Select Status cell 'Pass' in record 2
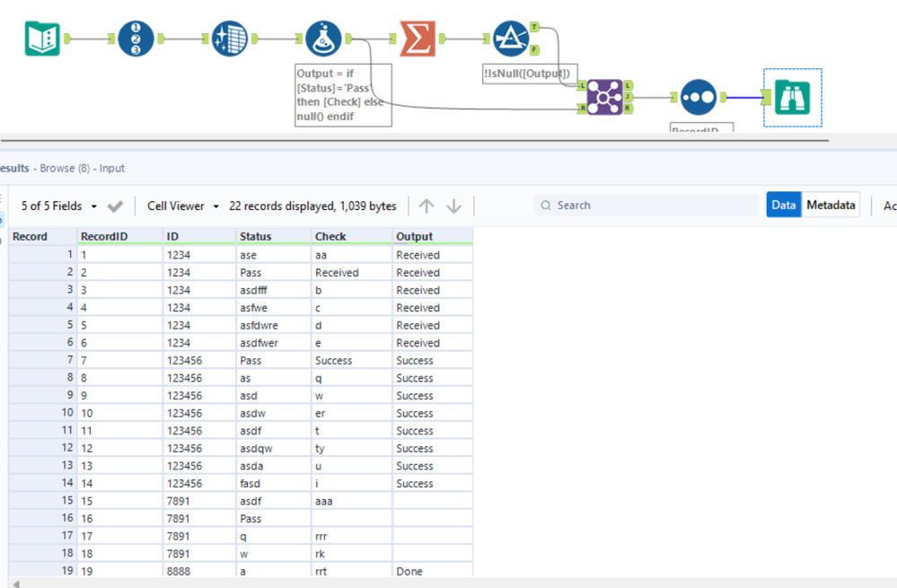Screen dimensions: 897x588 coord(274,273)
